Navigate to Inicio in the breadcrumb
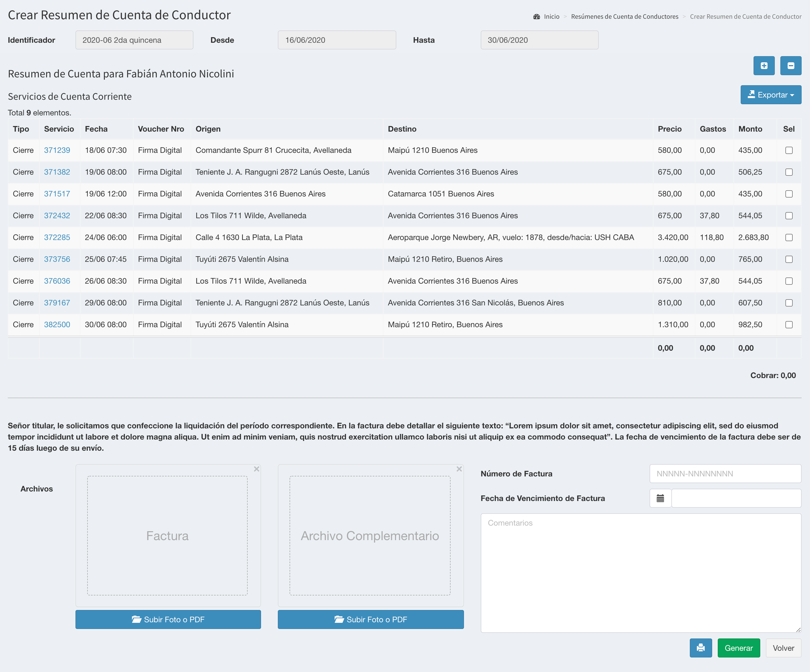Viewport: 810px width, 672px height. point(551,16)
